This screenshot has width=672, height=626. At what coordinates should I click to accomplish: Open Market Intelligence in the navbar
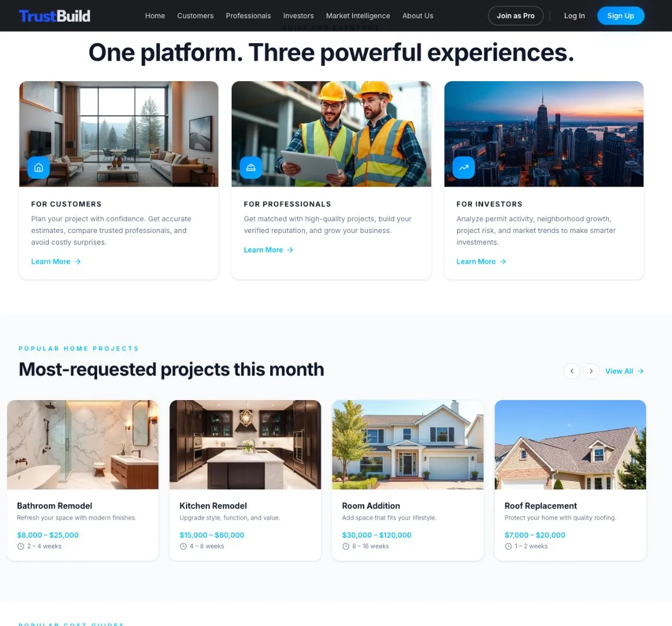pyautogui.click(x=358, y=16)
